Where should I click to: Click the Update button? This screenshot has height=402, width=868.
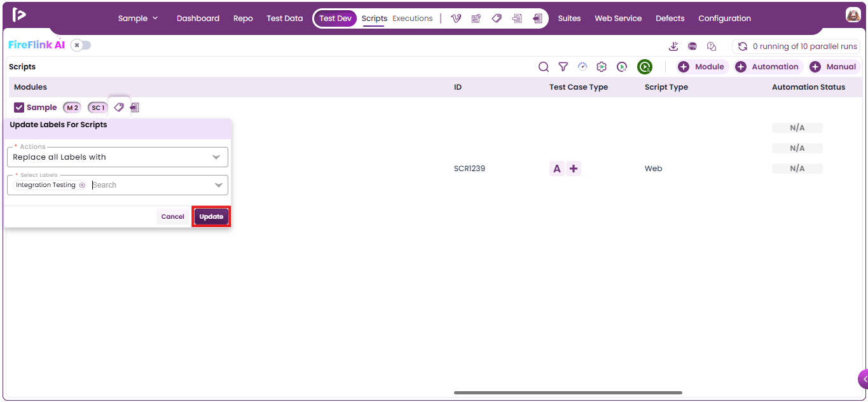[x=211, y=217]
